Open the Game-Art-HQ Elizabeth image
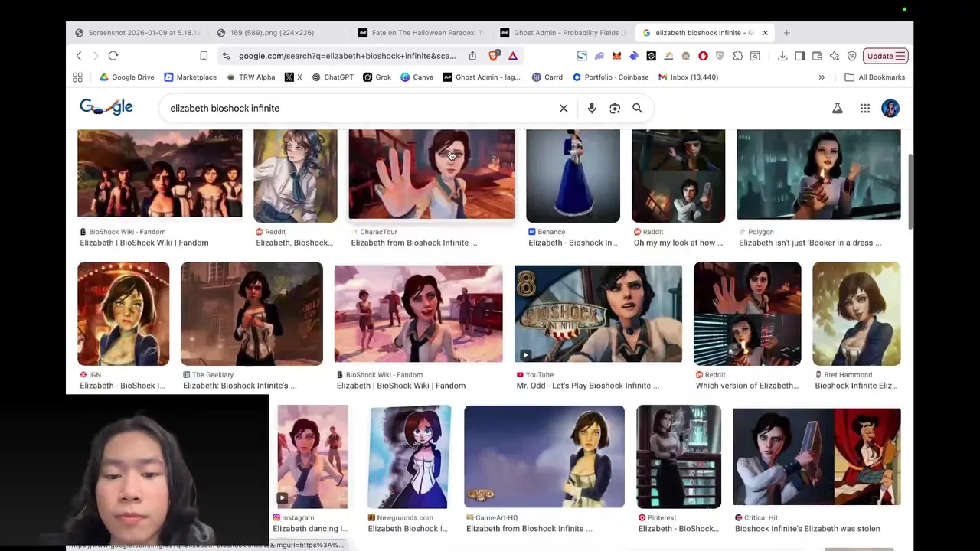980x551 pixels. (544, 457)
